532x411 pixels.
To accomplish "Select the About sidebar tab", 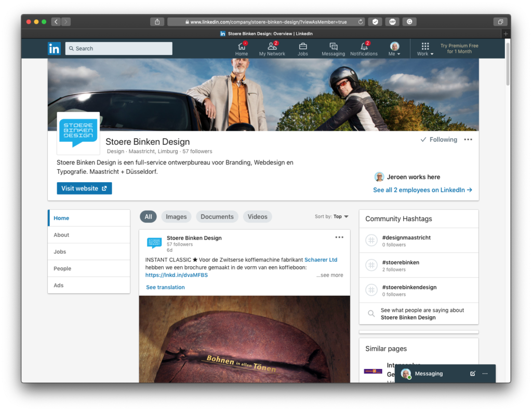I will (89, 235).
